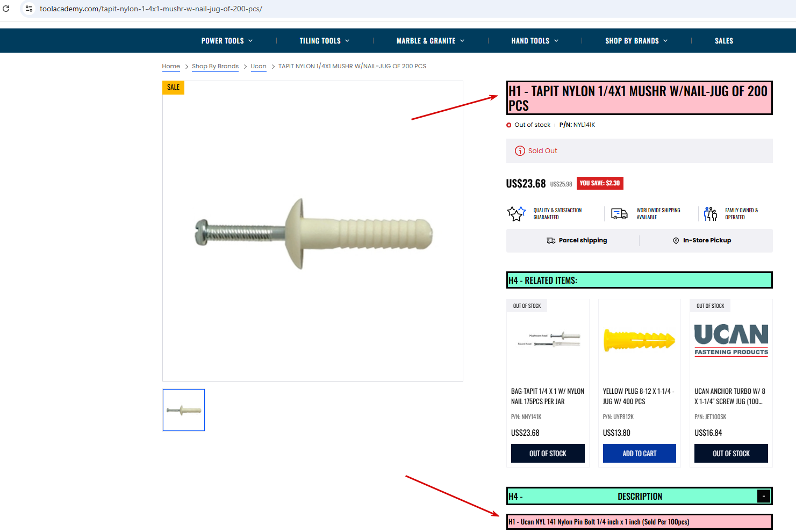Screen dimensions: 796x532
Task: Expand the Power Tools dropdown menu
Action: pyautogui.click(x=227, y=41)
